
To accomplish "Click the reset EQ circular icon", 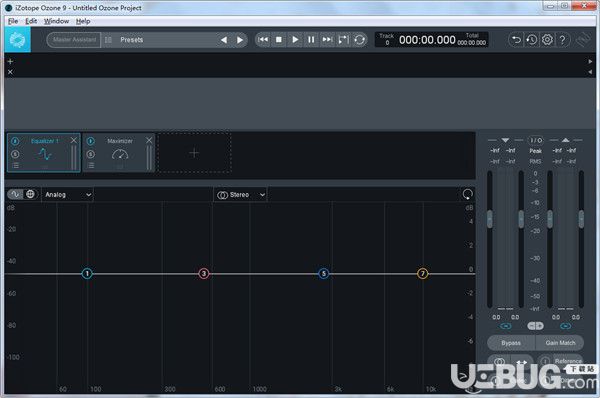I will click(467, 194).
